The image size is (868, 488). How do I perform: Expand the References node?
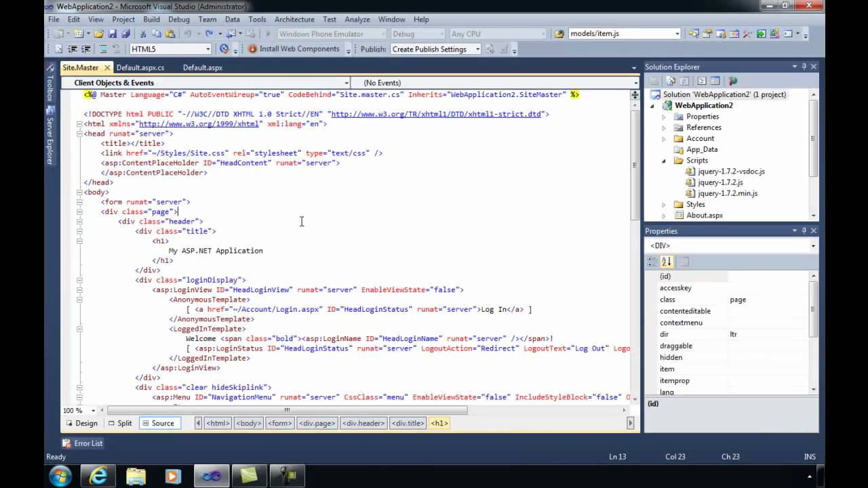tap(664, 127)
